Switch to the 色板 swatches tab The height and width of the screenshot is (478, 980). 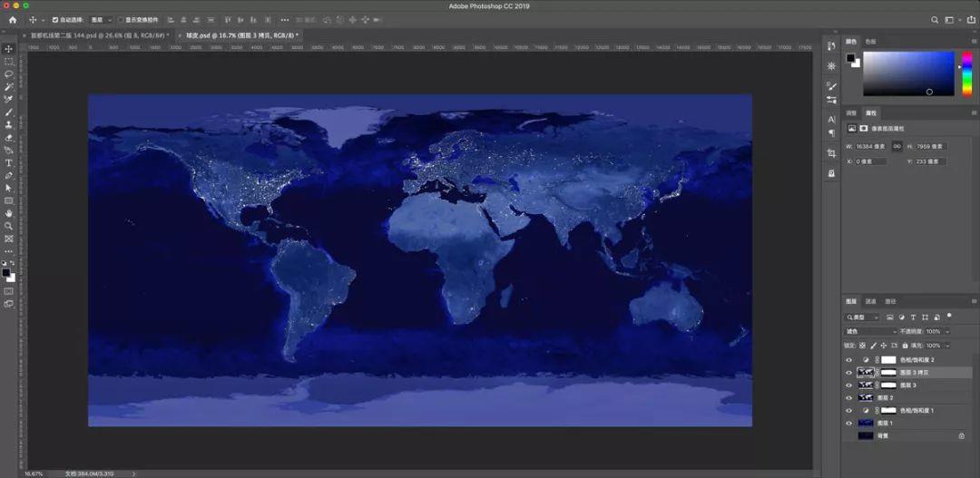coord(870,41)
